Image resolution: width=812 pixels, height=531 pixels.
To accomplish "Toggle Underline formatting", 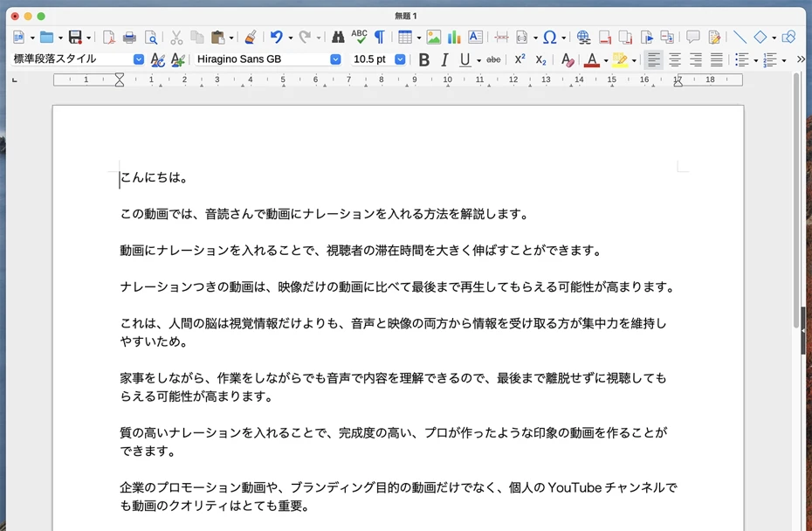I will 465,60.
